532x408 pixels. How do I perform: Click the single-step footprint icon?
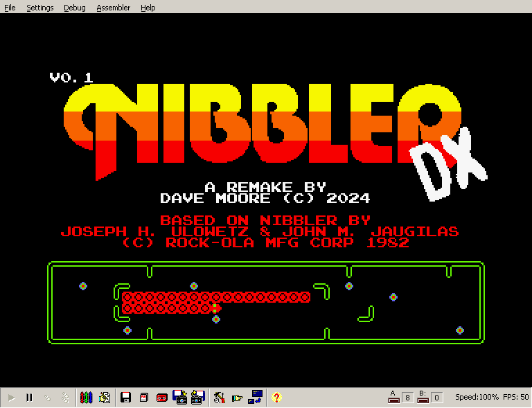[48, 398]
